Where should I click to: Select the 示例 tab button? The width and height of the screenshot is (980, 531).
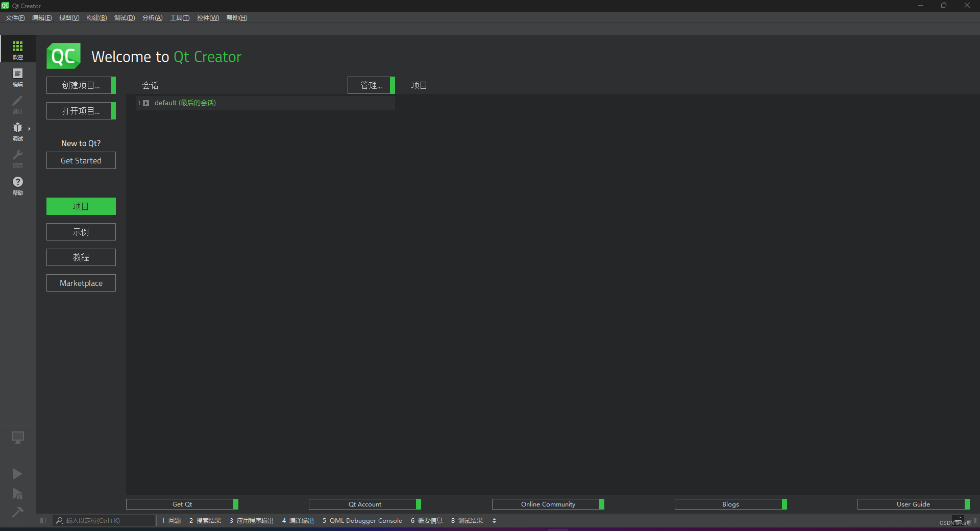pyautogui.click(x=81, y=232)
